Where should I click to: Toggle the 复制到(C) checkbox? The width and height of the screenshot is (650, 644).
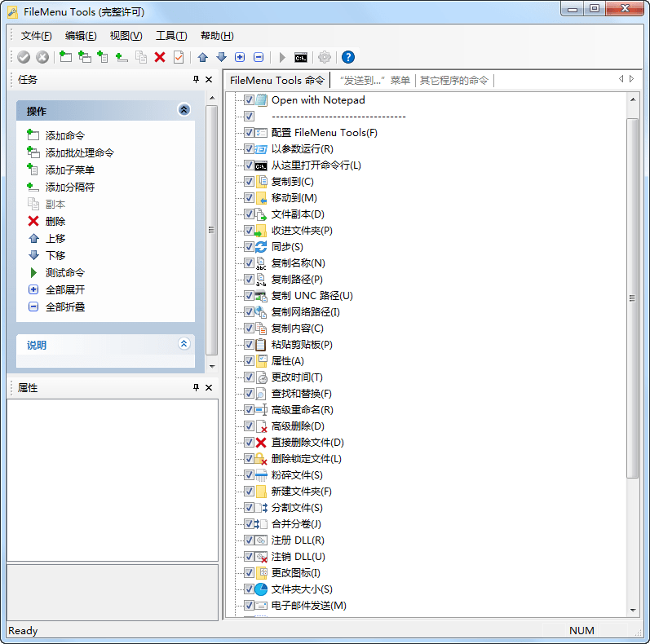pyautogui.click(x=249, y=182)
